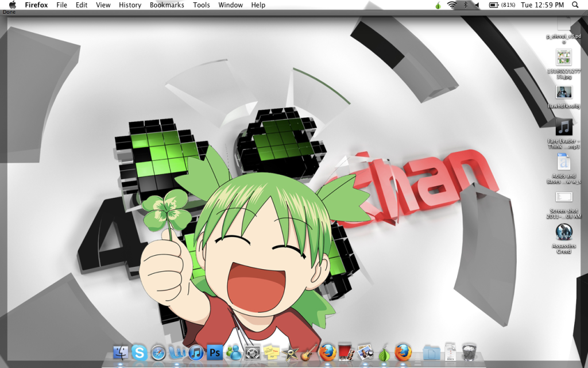Open the History menu
This screenshot has width=588, height=368.
[x=130, y=5]
